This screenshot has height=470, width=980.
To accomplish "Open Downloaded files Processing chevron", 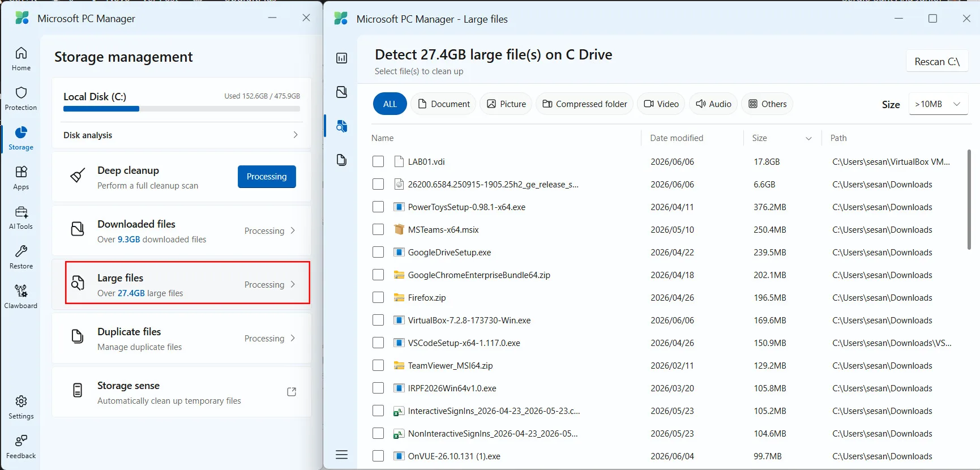I will tap(293, 230).
